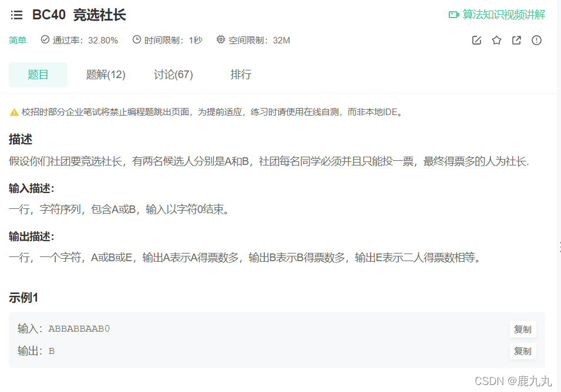Click the line 一行，字符序列，包含A或B
Screen dimensions: 561x392
(x=119, y=209)
